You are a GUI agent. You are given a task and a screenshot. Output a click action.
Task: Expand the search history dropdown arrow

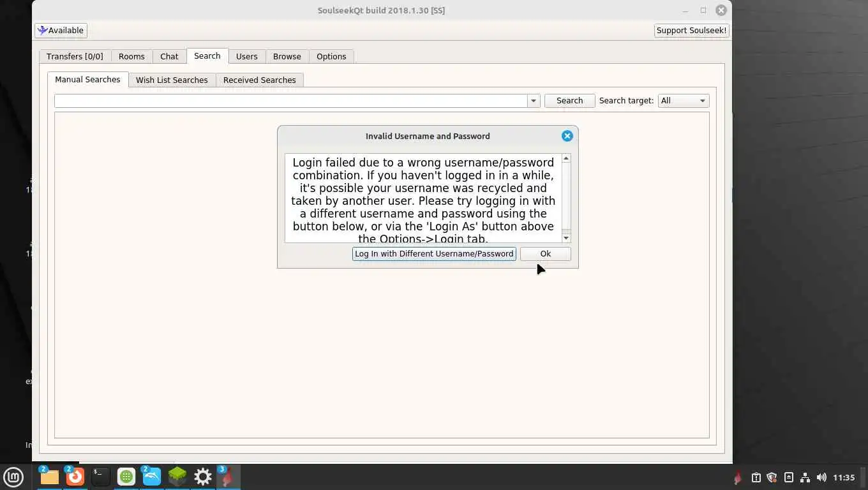534,101
